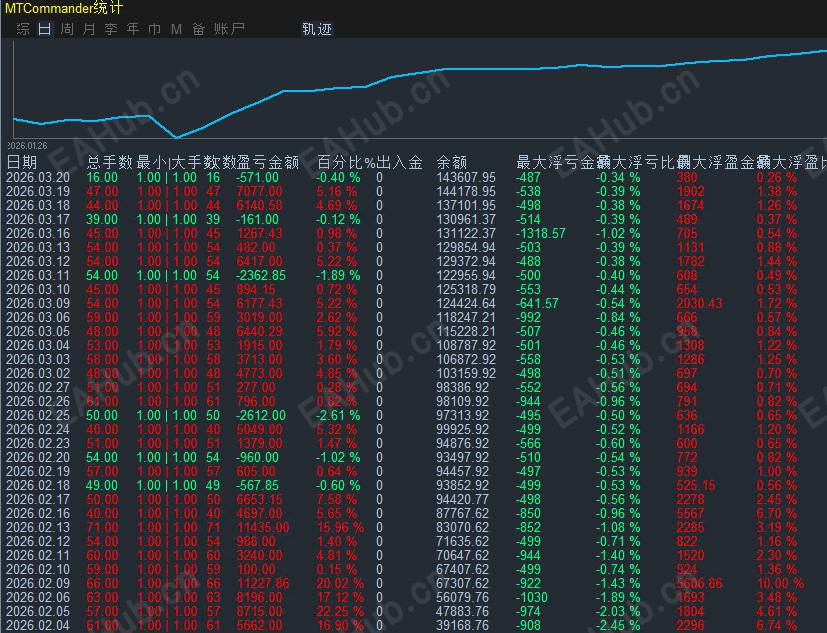The image size is (827, 633).
Task: Click the 11435.00 profit cell
Action: coord(263,527)
